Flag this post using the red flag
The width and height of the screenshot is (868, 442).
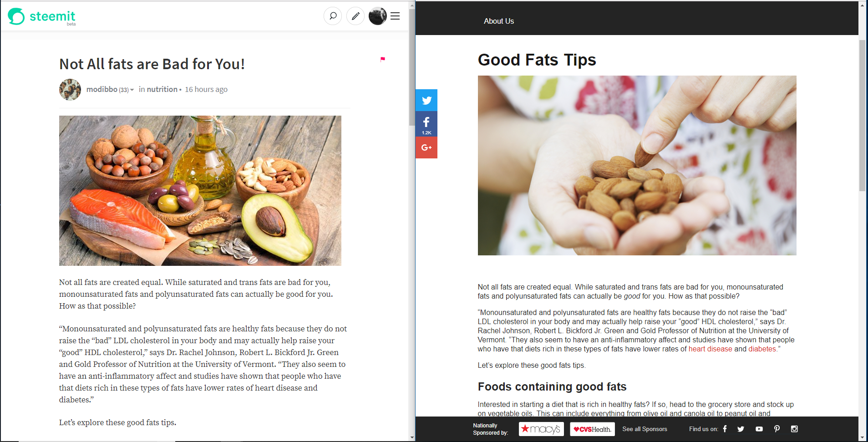click(383, 59)
